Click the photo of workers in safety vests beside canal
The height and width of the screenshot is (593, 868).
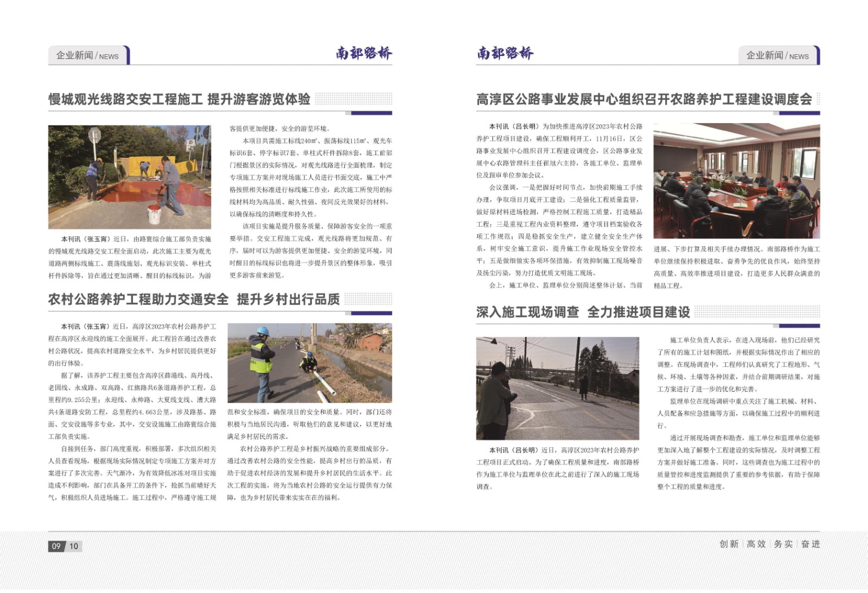click(x=310, y=363)
